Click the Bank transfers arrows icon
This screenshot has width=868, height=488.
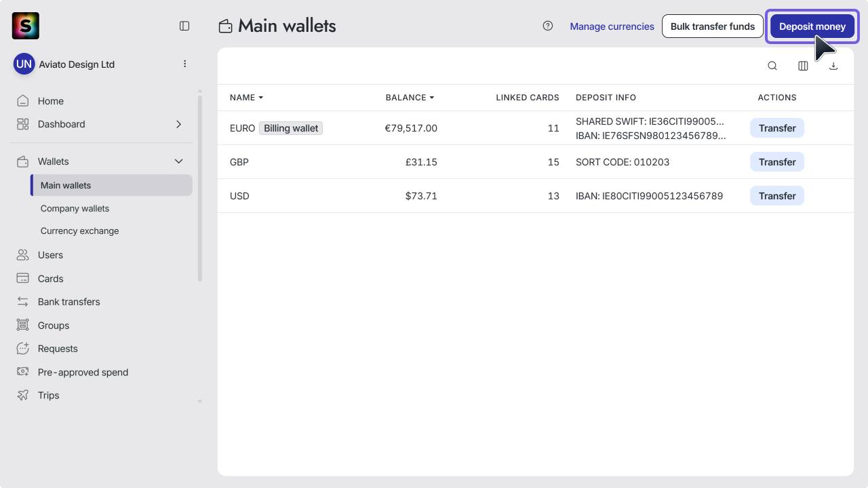[23, 302]
